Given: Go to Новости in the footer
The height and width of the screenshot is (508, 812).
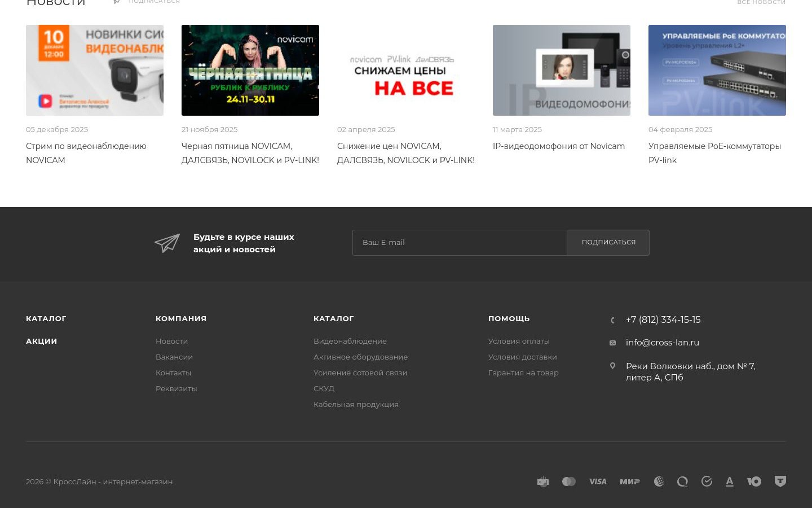Looking at the screenshot, I should coord(172,341).
